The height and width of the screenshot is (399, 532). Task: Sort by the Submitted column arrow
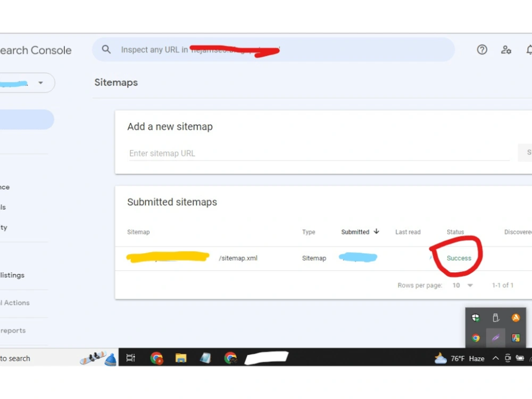click(376, 231)
